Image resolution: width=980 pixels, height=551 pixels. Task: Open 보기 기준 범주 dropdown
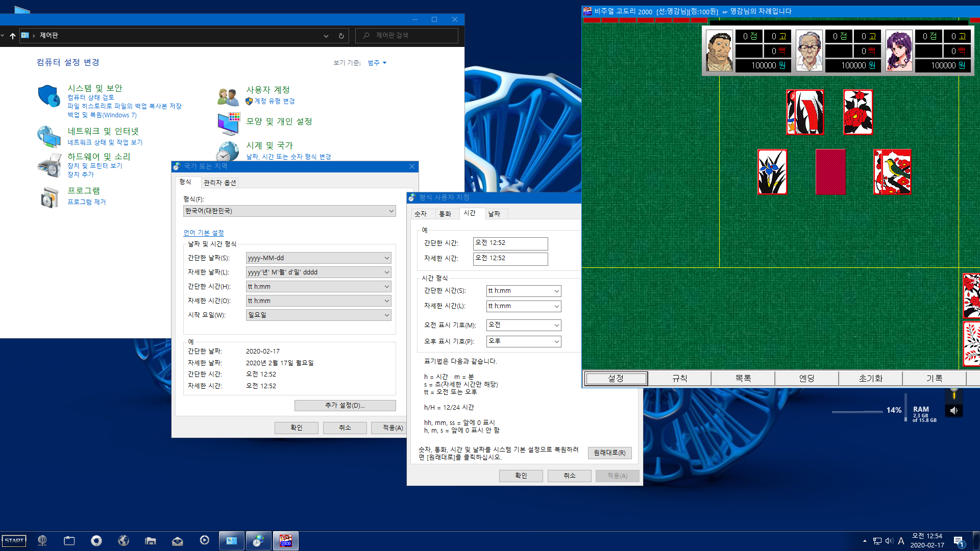pos(377,63)
